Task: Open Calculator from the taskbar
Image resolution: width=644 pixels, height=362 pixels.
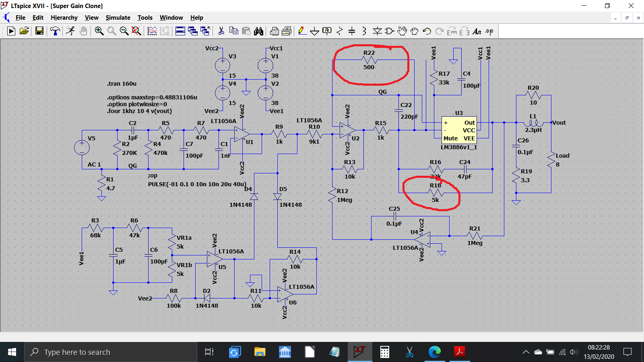Action: pos(385,352)
